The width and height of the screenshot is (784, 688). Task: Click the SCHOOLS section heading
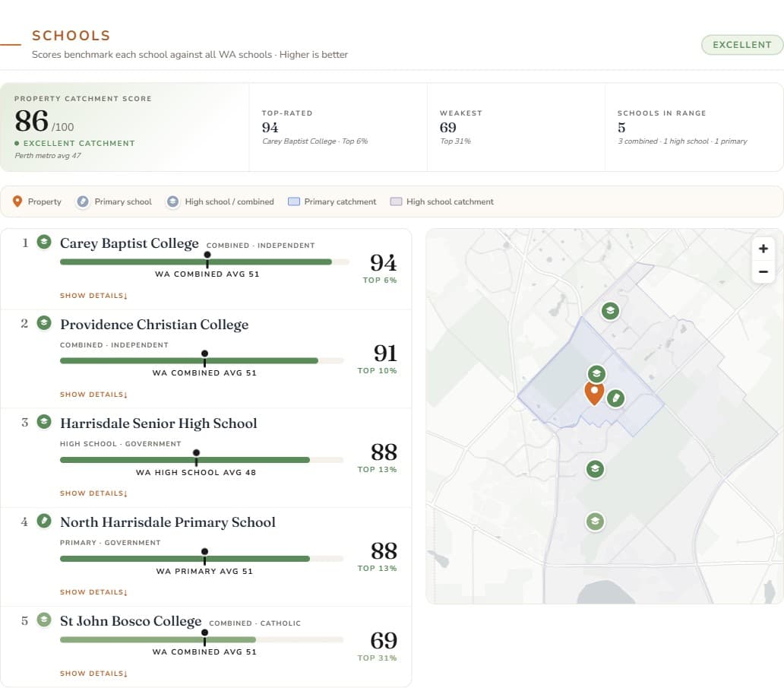coord(71,36)
